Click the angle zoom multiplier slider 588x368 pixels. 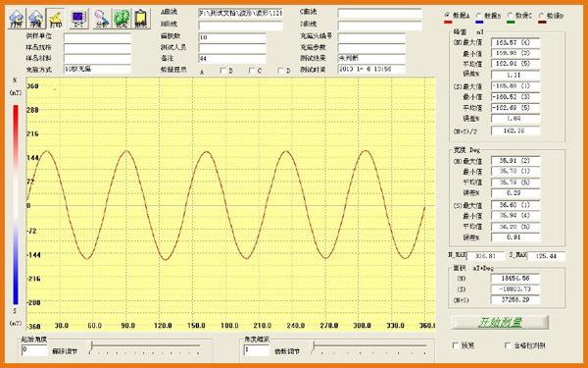point(369,347)
